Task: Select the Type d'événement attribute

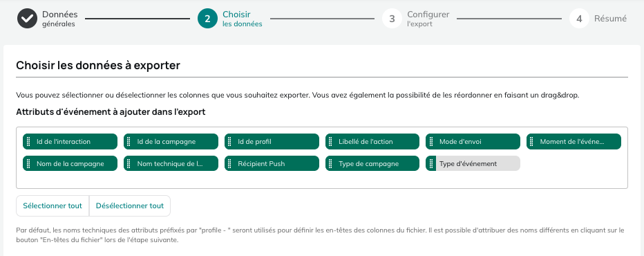Action: point(473,163)
